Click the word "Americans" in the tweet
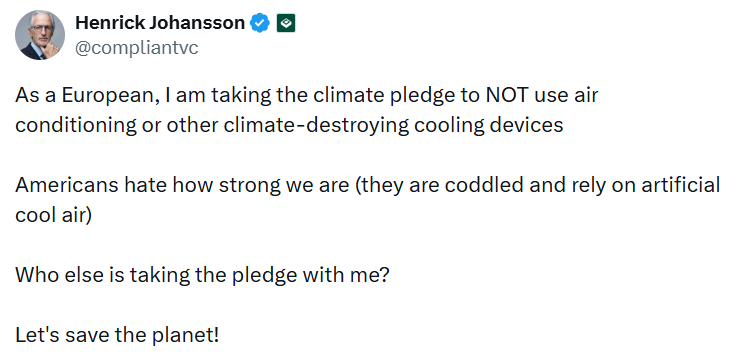 coord(67,185)
